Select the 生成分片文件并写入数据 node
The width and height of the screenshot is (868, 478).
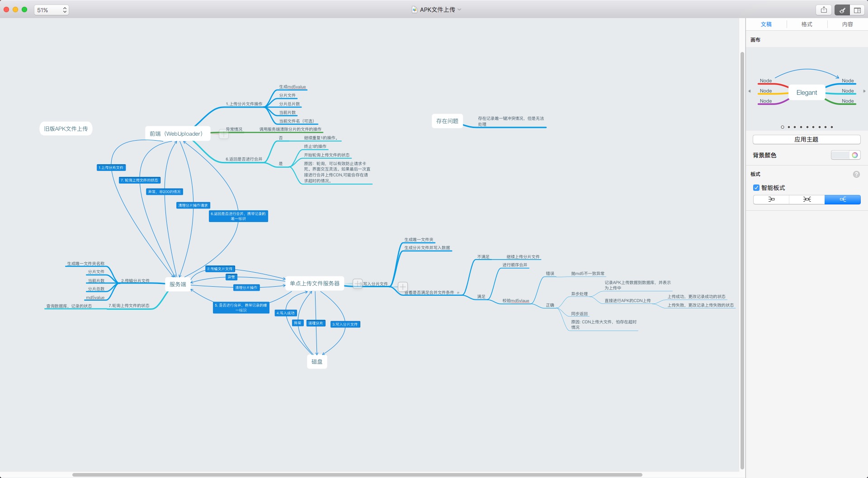(427, 248)
